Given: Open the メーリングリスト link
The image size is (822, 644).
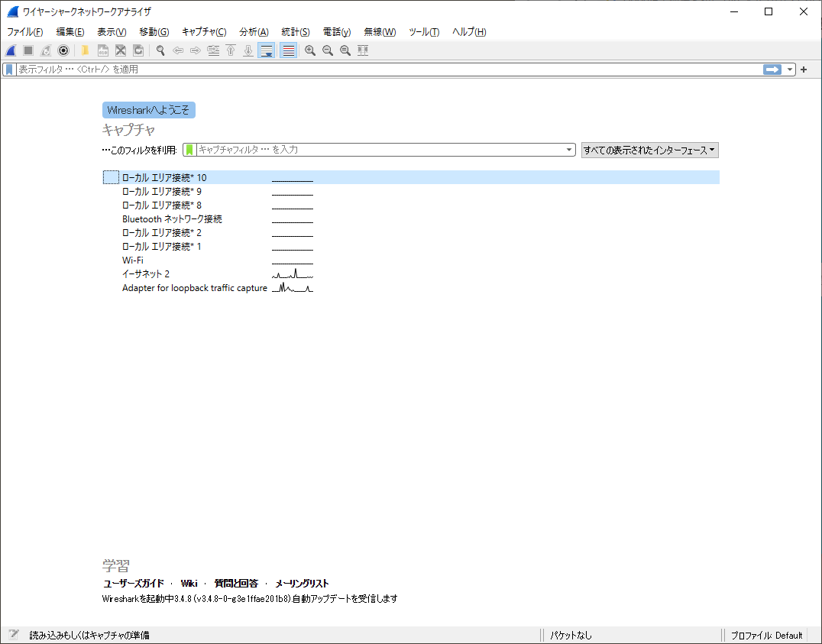Looking at the screenshot, I should pyautogui.click(x=302, y=583).
